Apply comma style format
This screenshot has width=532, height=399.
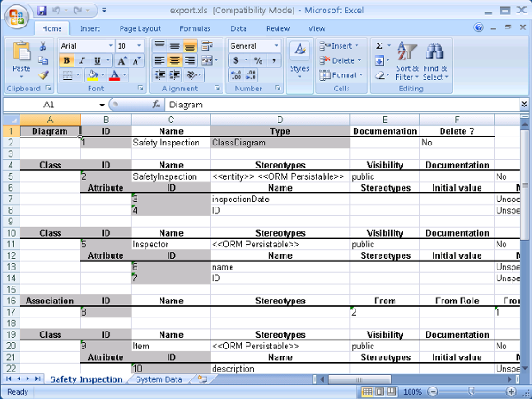click(x=273, y=60)
